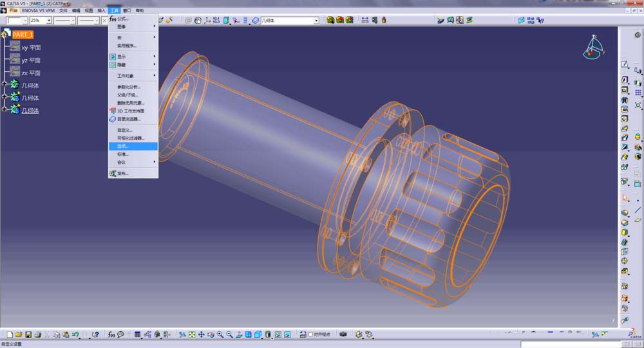Open the ENOVIA V5 VPM menu
This screenshot has height=348, width=644.
point(38,10)
